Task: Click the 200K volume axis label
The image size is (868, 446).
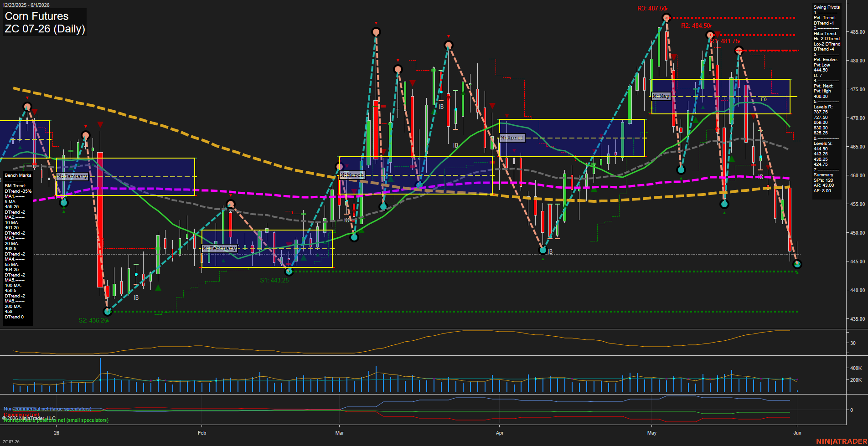Action: point(856,380)
